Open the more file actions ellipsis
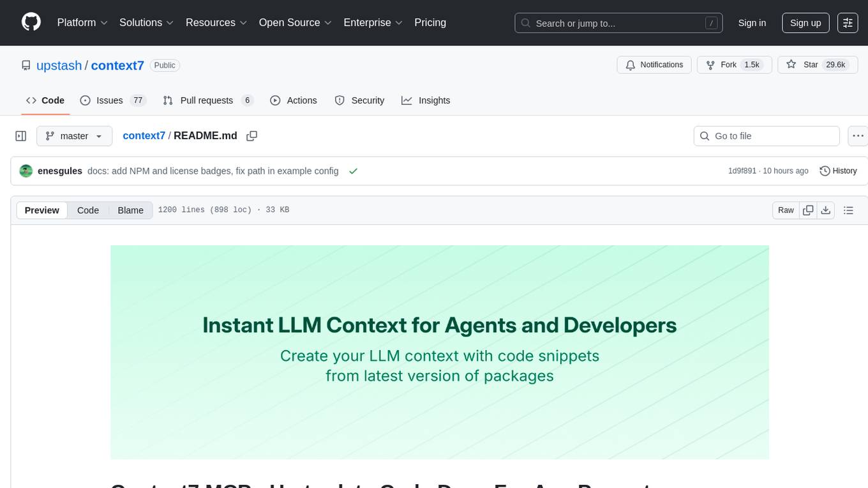This screenshot has height=488, width=868. [858, 136]
